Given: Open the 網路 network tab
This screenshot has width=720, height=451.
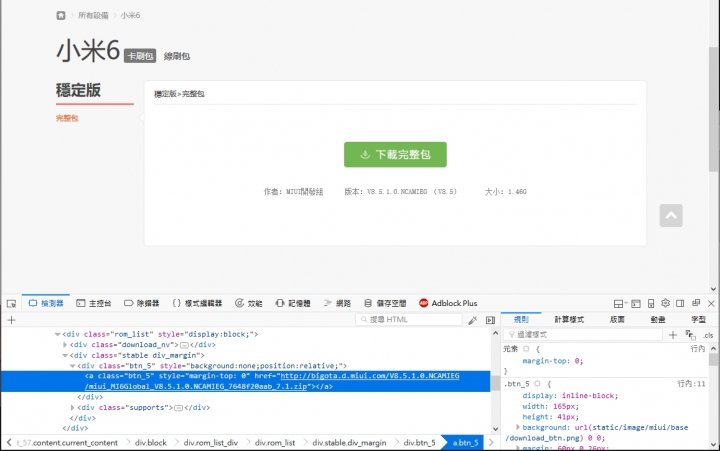Looking at the screenshot, I should [337, 303].
